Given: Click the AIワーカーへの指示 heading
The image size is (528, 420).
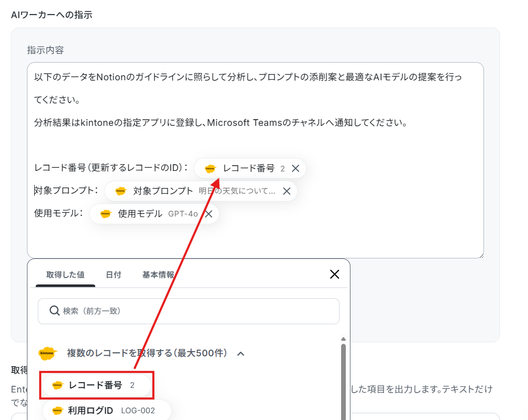Looking at the screenshot, I should [52, 15].
